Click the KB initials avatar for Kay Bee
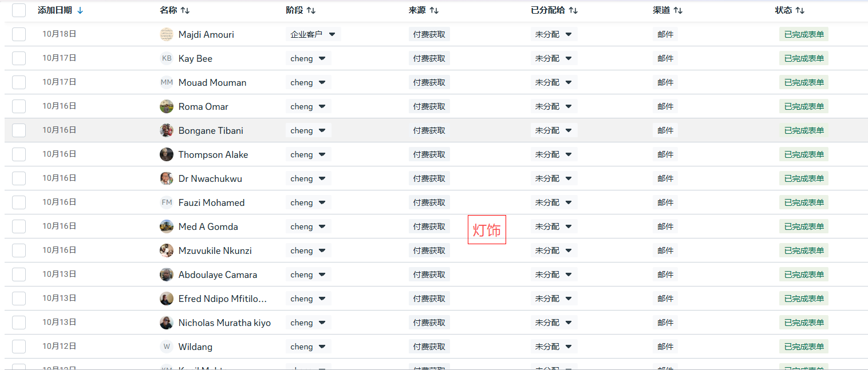The width and height of the screenshot is (868, 370). 167,58
